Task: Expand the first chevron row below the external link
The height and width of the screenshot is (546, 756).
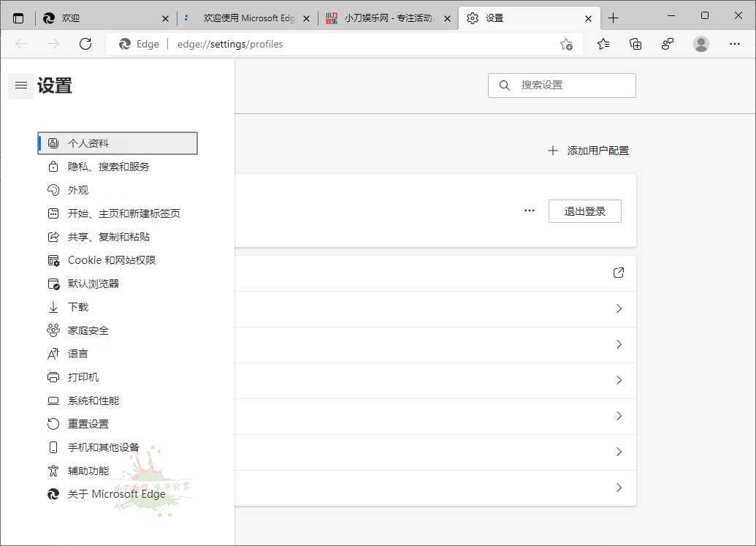Action: coord(619,308)
